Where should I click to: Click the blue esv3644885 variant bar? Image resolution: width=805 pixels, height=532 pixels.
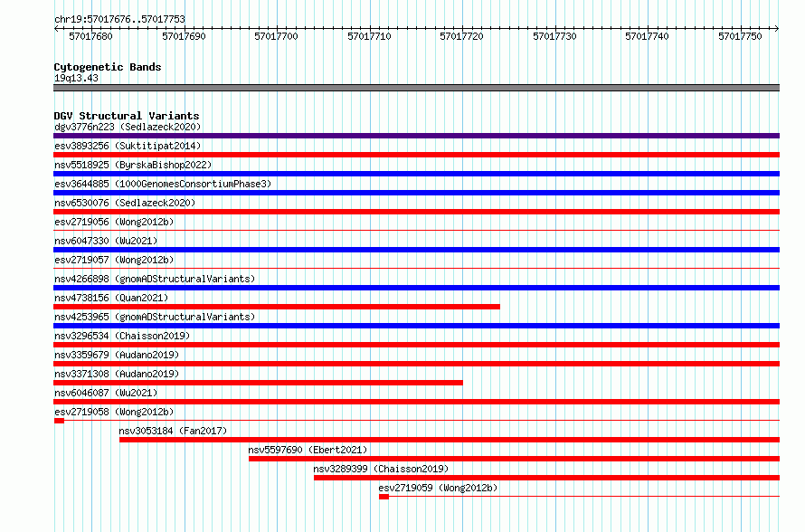tap(416, 193)
